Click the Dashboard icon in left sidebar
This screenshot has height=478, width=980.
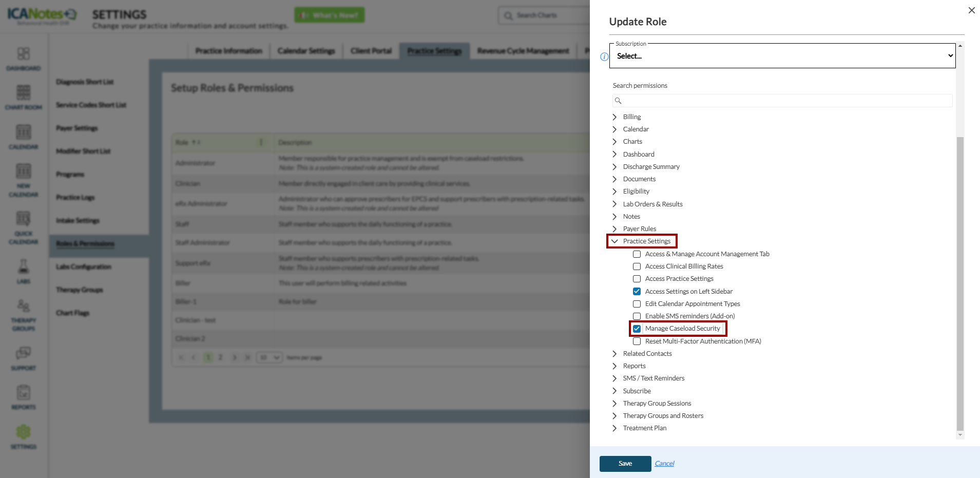24,54
